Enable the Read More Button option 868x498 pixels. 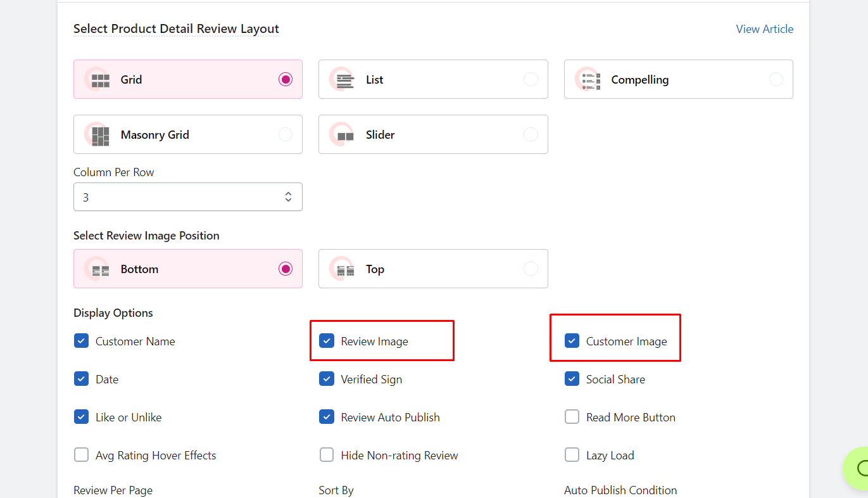pyautogui.click(x=572, y=417)
